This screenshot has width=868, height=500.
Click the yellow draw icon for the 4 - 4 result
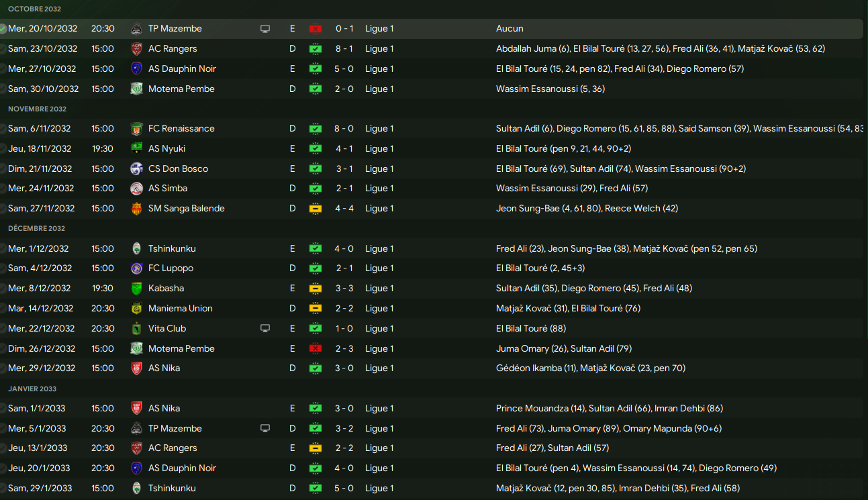click(x=315, y=209)
